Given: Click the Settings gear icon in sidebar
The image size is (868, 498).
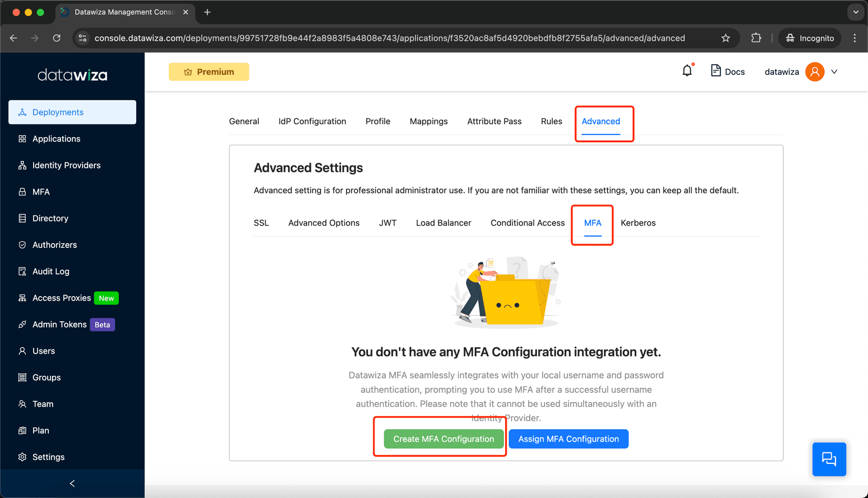Looking at the screenshot, I should pos(22,457).
